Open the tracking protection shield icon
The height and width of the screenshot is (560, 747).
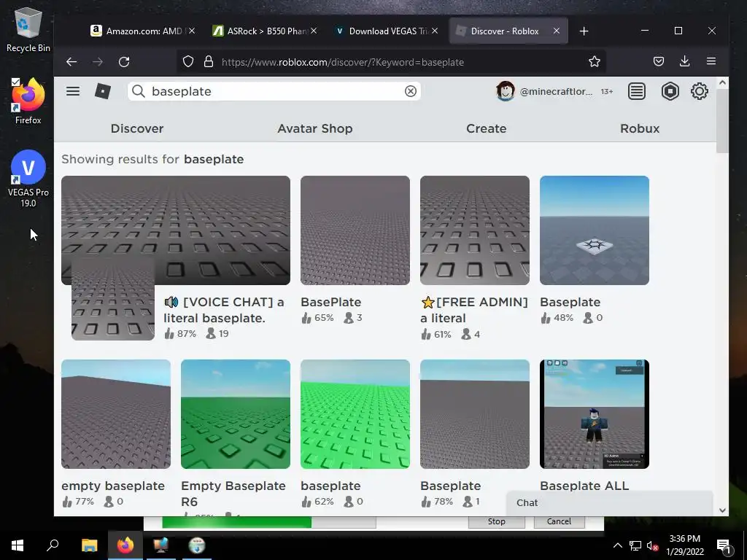click(x=188, y=62)
